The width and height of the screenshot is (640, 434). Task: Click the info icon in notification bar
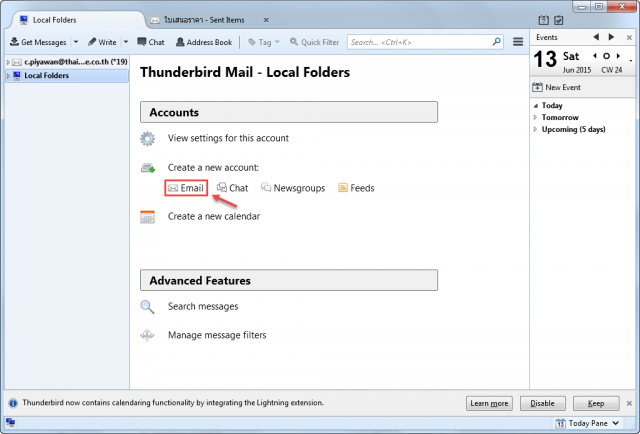(x=13, y=403)
